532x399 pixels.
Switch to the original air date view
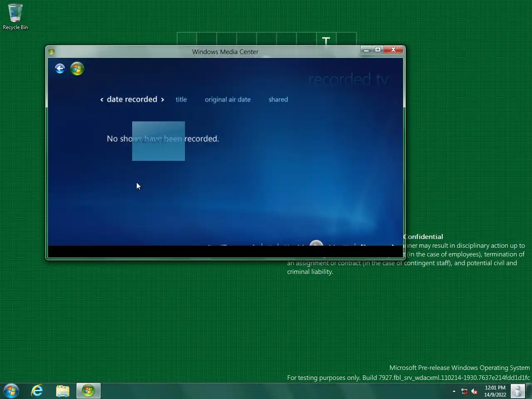pyautogui.click(x=228, y=99)
